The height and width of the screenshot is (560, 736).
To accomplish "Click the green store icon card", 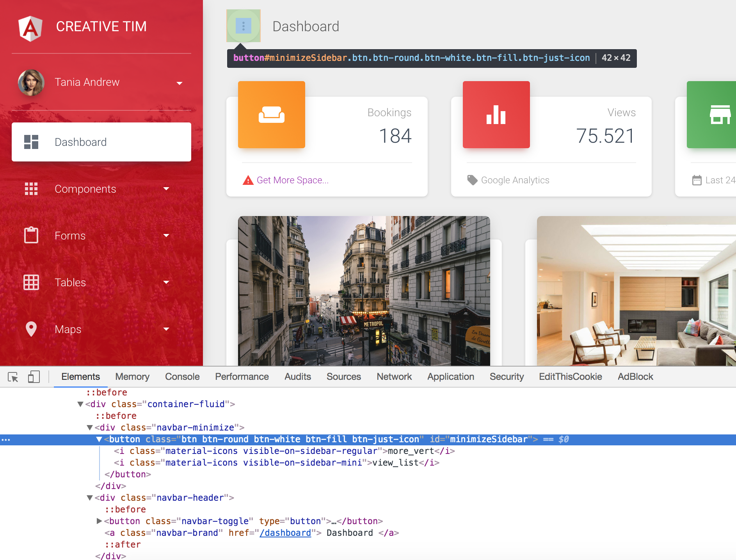I will 719,114.
